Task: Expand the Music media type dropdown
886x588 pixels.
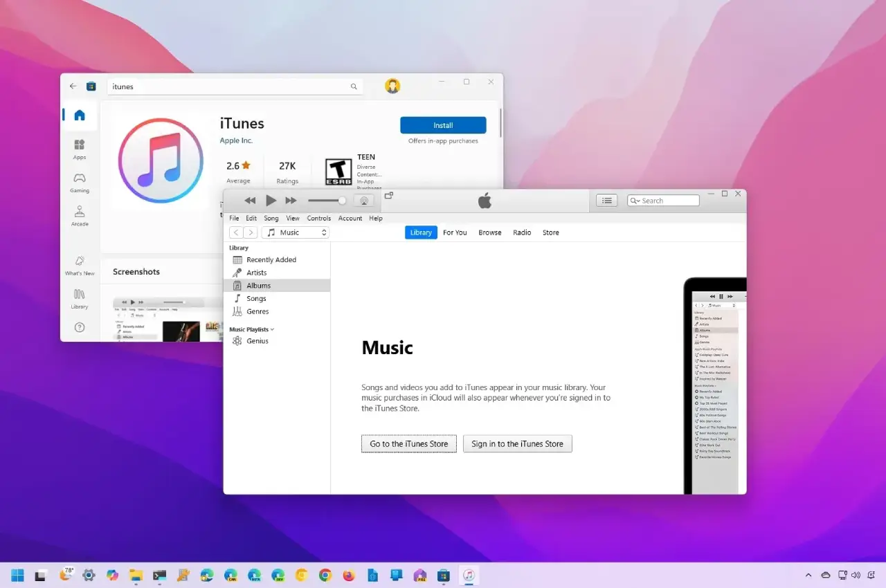Action: coord(296,232)
